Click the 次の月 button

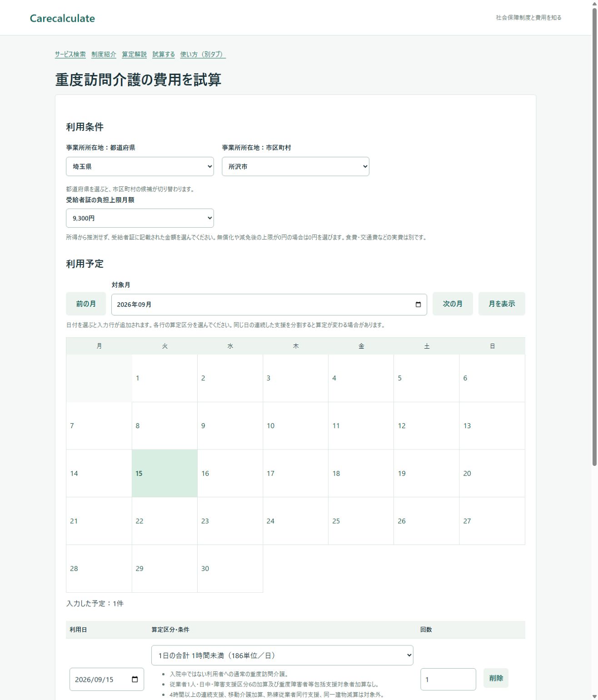pos(453,304)
